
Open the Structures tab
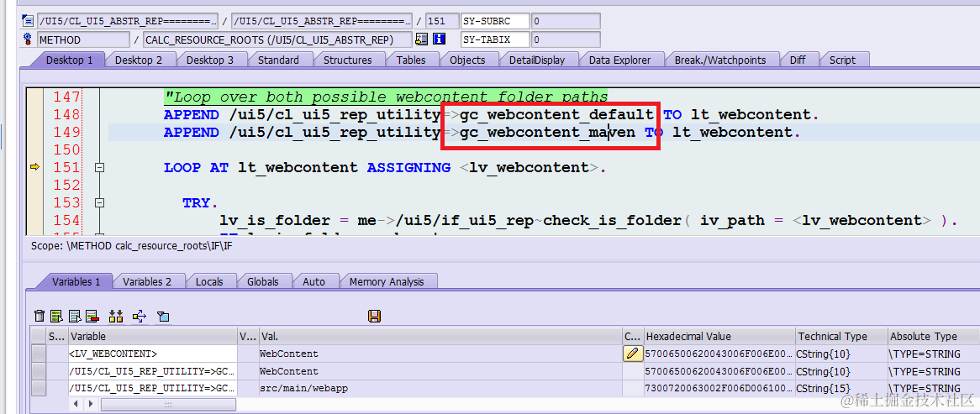347,60
